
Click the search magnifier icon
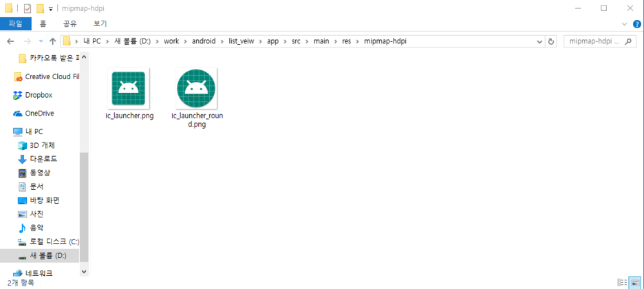(627, 41)
